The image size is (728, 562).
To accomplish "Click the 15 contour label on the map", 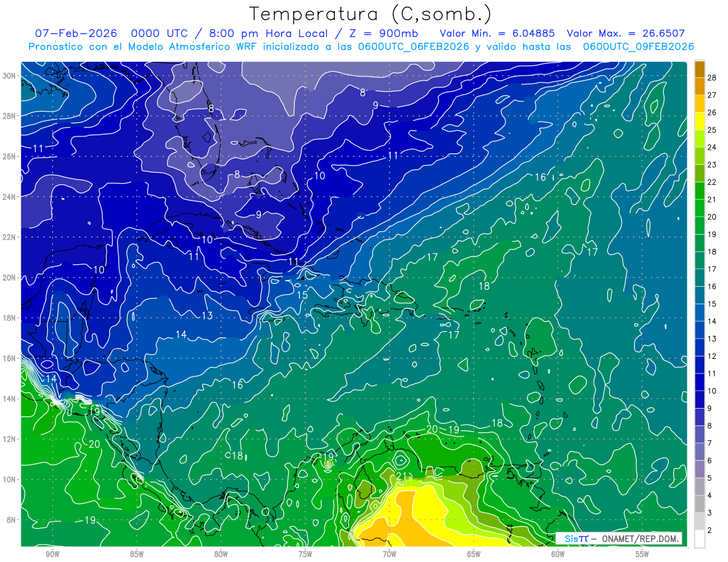I will pos(302,295).
